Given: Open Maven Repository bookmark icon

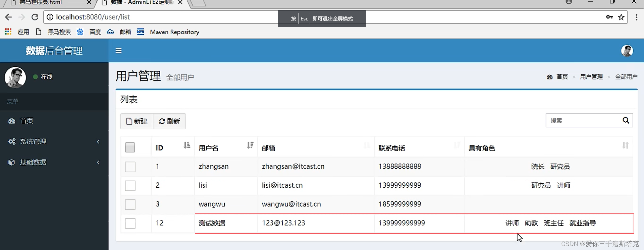Looking at the screenshot, I should coord(141,32).
